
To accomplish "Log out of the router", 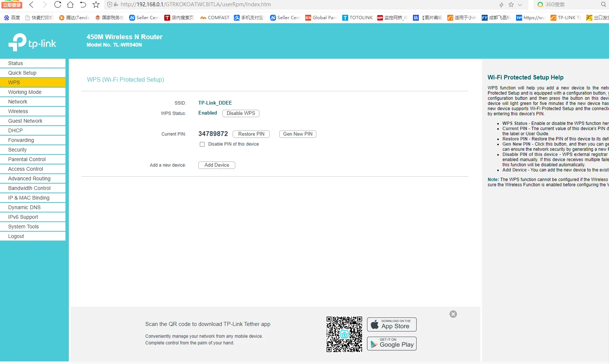I will coord(33,236).
